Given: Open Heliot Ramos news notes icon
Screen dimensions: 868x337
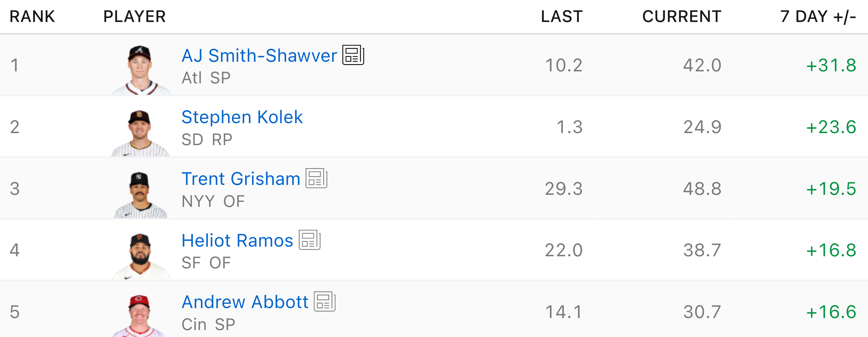Looking at the screenshot, I should click(x=309, y=240).
